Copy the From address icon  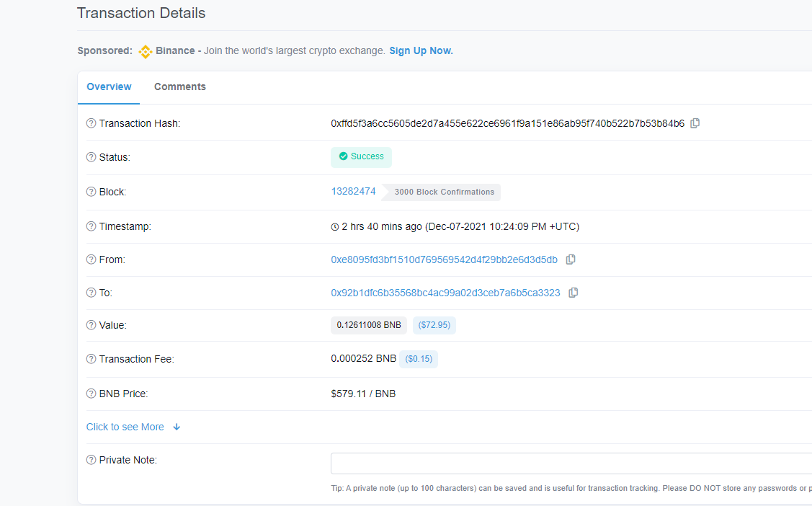pos(570,259)
